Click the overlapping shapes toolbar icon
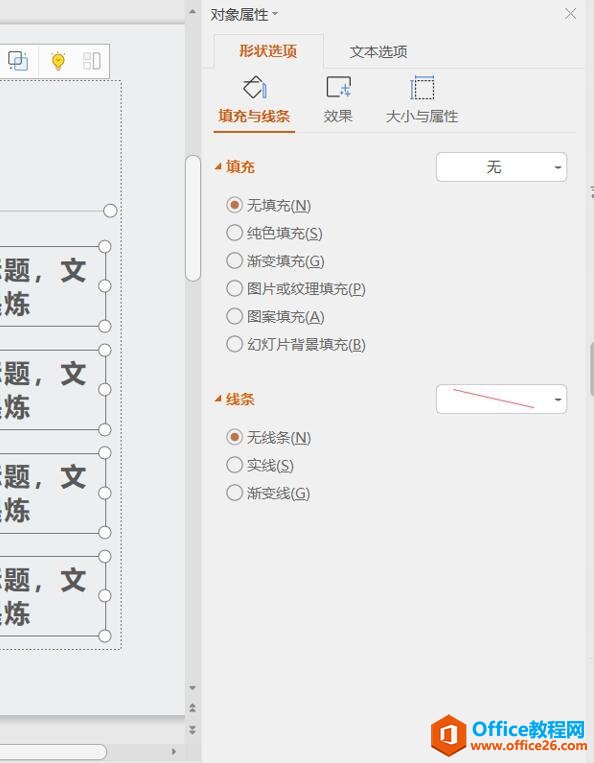This screenshot has height=763, width=594. tap(18, 61)
